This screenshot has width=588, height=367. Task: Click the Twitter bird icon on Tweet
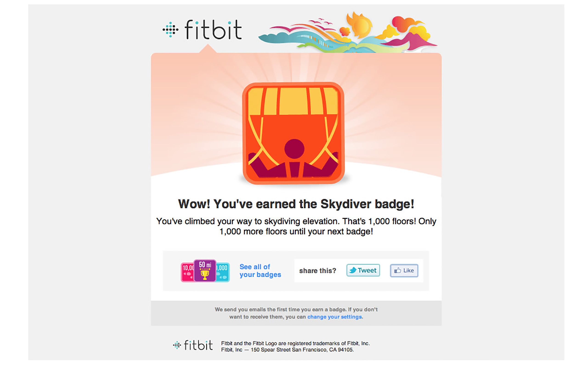click(353, 270)
